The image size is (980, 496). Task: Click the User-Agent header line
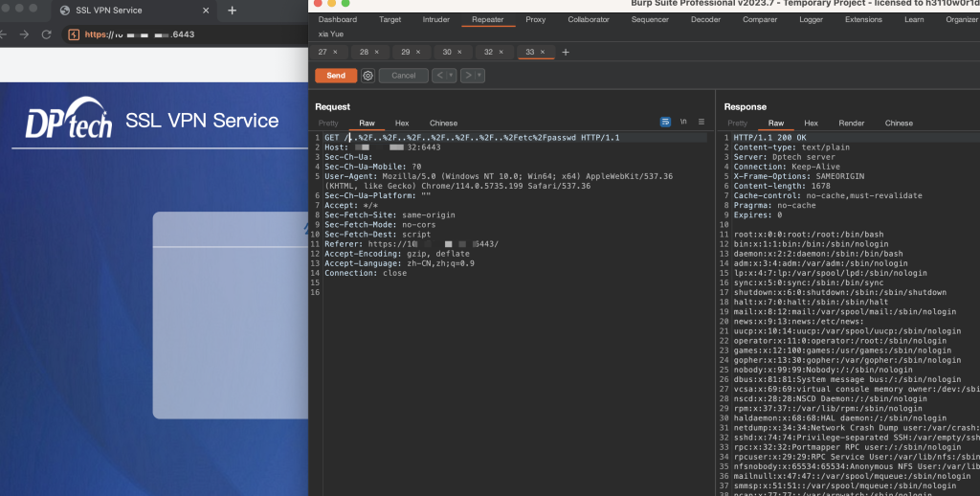[x=499, y=181]
